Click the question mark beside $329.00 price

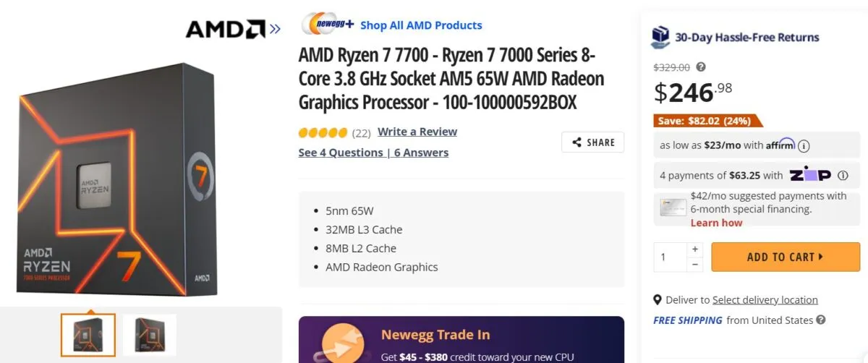[701, 67]
